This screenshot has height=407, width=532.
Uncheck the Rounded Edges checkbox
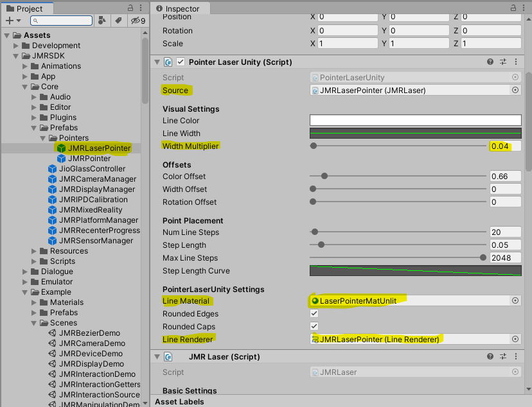pyautogui.click(x=314, y=313)
